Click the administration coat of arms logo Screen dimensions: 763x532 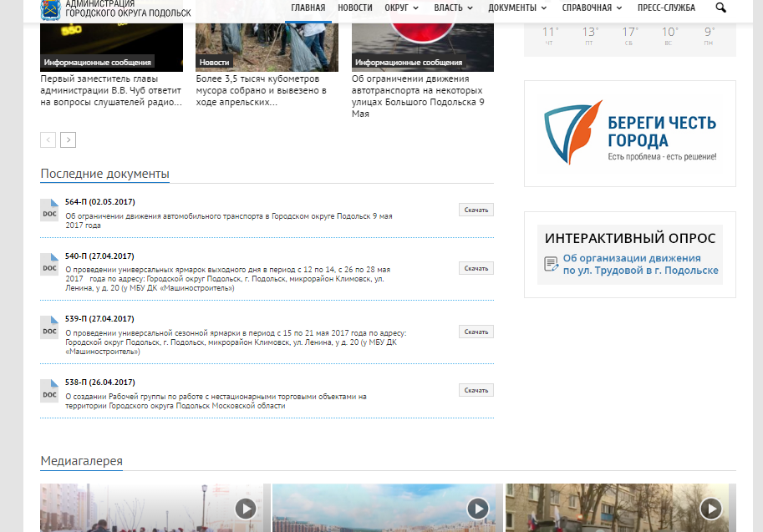point(51,9)
